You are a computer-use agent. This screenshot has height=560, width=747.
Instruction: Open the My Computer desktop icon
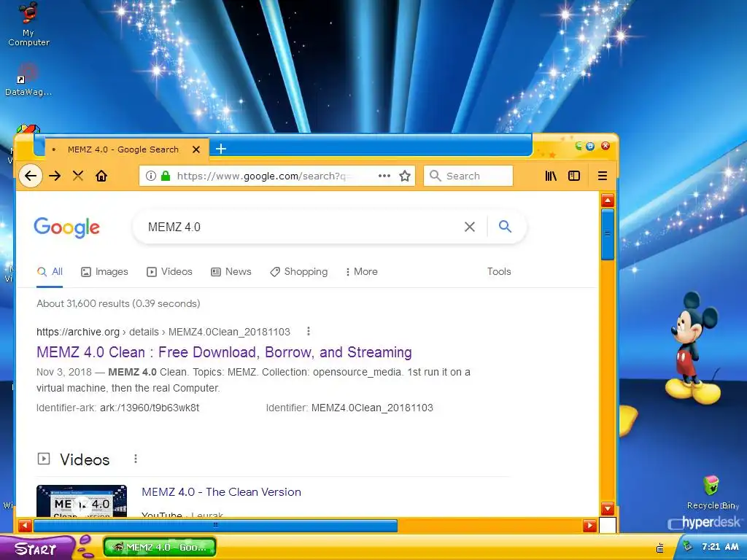click(x=28, y=25)
